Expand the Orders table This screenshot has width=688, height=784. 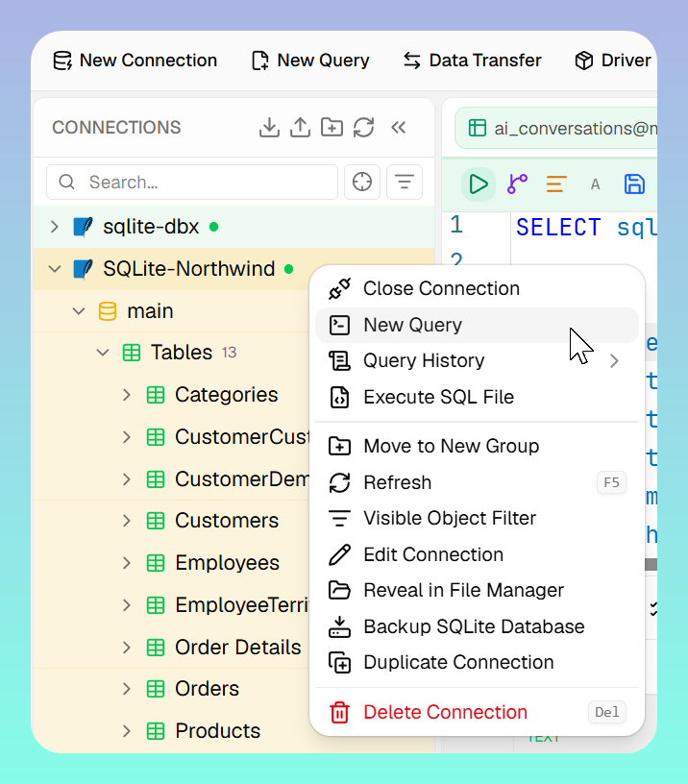[x=127, y=689]
